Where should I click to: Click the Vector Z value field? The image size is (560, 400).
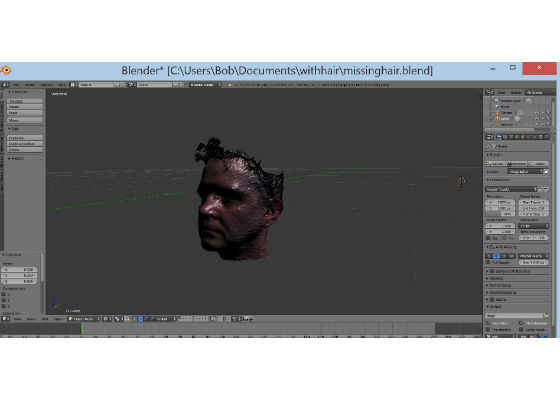coord(19,281)
